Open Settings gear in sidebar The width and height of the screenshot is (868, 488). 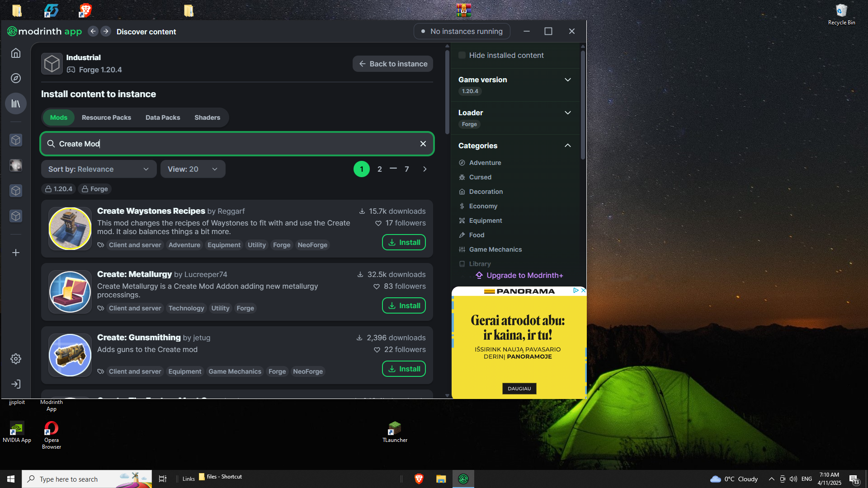coord(16,359)
